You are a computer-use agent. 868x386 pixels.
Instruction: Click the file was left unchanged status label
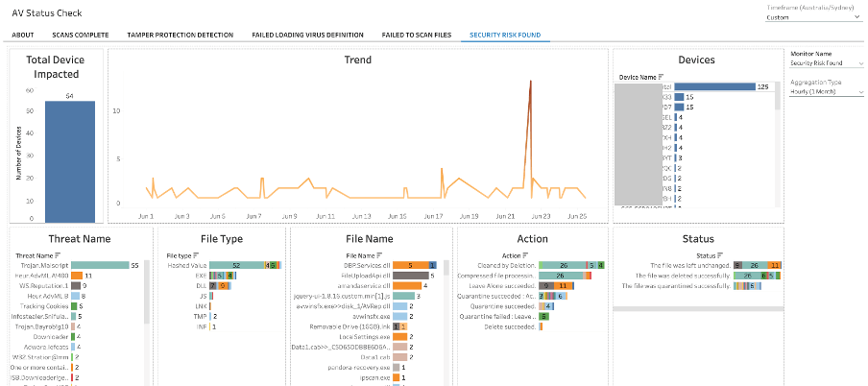click(x=691, y=266)
